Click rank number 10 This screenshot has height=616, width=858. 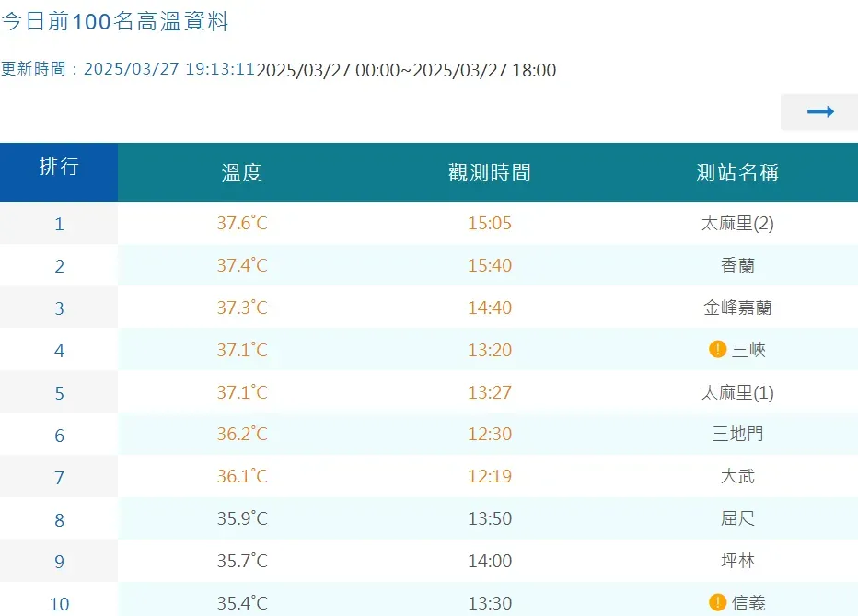tap(59, 604)
